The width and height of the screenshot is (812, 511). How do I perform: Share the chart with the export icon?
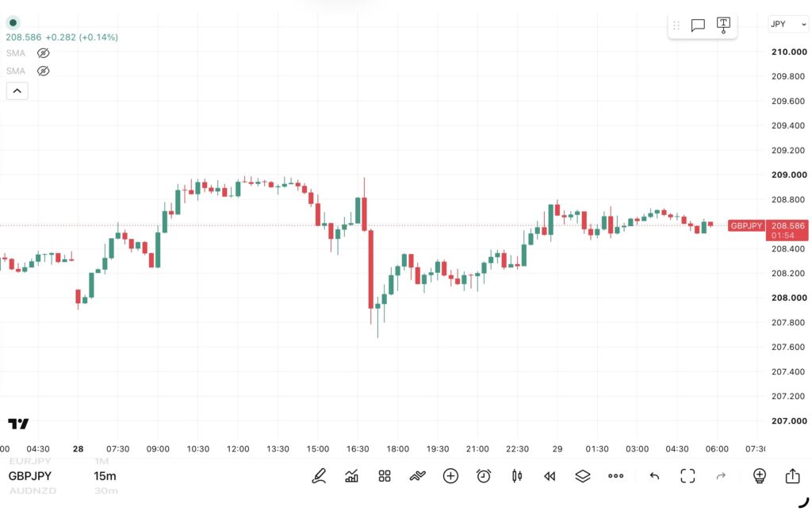click(792, 476)
